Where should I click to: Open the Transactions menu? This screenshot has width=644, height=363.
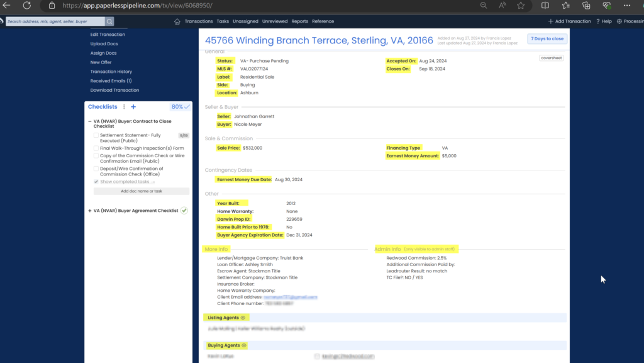[199, 21]
